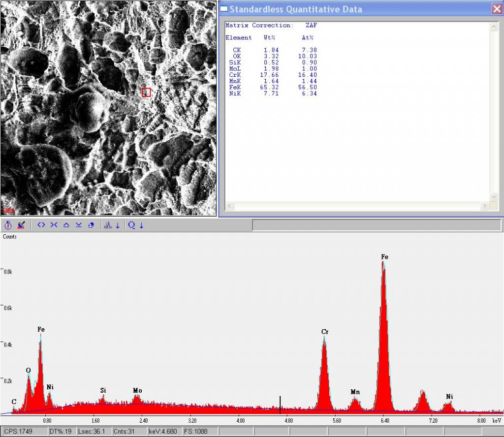Decrease vertical scale with down-caret icon

[79, 225]
